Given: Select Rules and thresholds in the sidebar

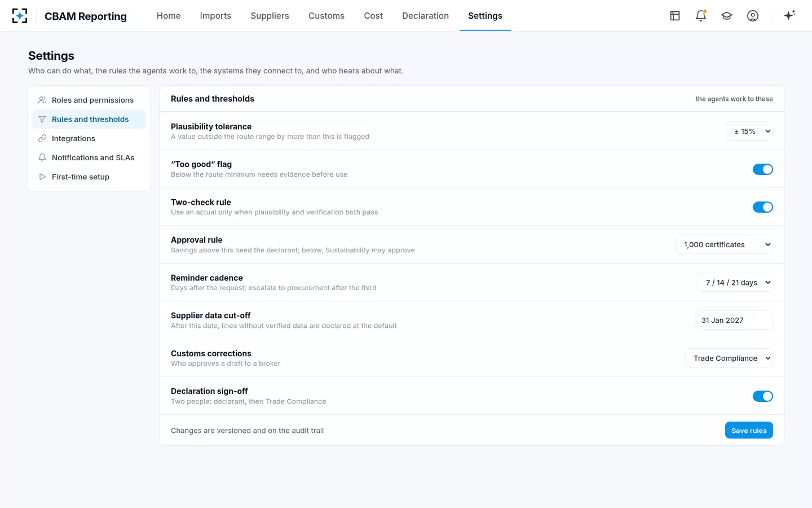Looking at the screenshot, I should (89, 119).
